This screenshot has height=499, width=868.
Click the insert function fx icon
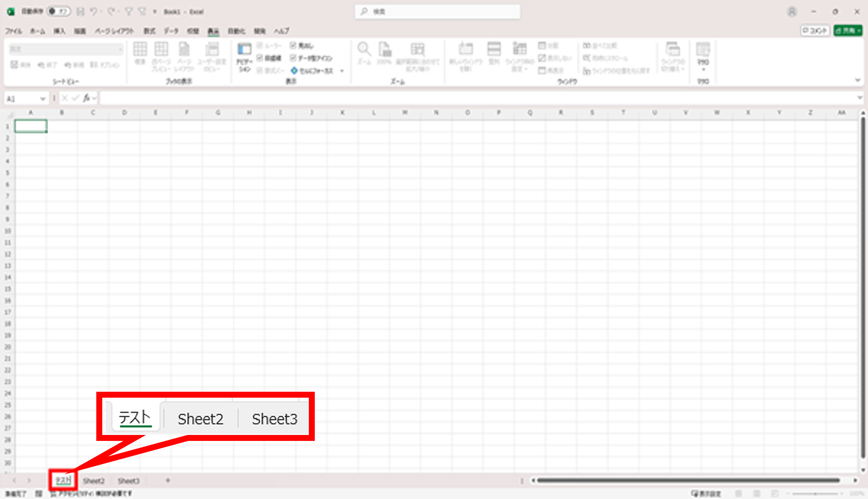[86, 98]
